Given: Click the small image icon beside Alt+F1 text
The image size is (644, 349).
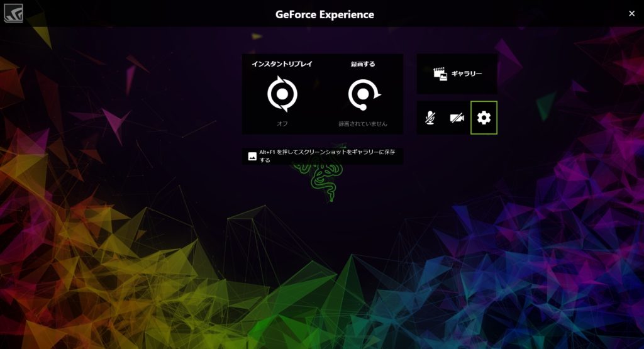Looking at the screenshot, I should 252,157.
